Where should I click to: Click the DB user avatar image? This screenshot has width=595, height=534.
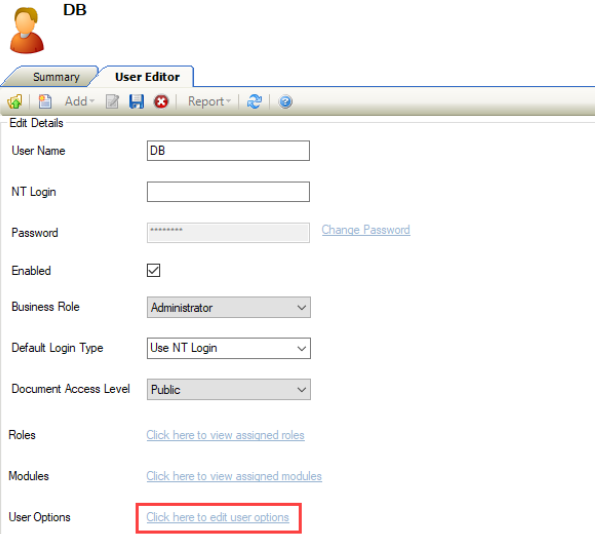tap(27, 30)
